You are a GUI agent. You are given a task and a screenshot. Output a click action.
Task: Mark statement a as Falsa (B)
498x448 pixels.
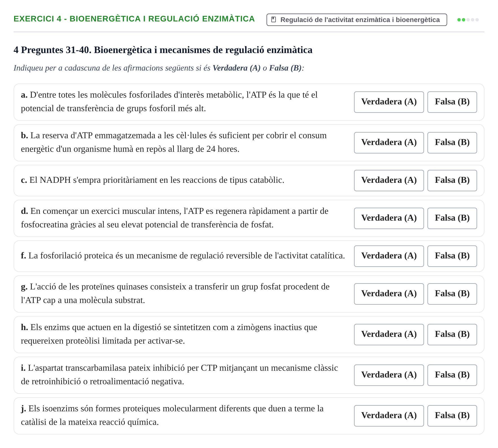pos(452,102)
